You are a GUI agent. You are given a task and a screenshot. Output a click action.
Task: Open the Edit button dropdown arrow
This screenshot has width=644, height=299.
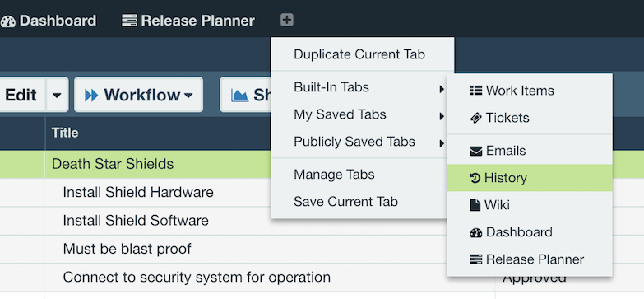click(x=57, y=95)
